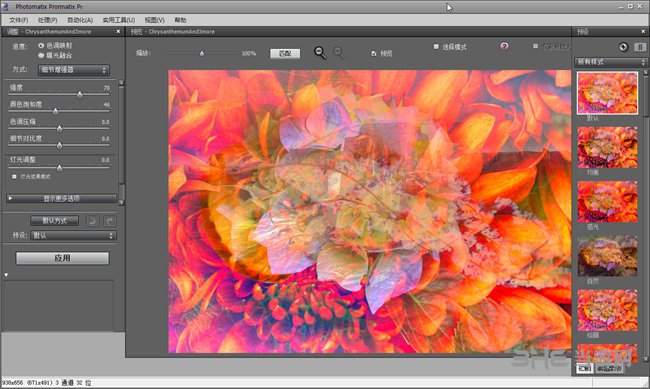Screen dimensions: 650x389
Task: Click the 46 saturation value
Action: 107,105
